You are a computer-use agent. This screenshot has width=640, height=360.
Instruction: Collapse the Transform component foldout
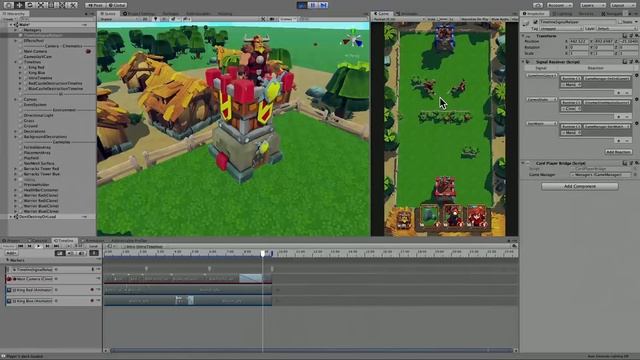tap(523, 36)
